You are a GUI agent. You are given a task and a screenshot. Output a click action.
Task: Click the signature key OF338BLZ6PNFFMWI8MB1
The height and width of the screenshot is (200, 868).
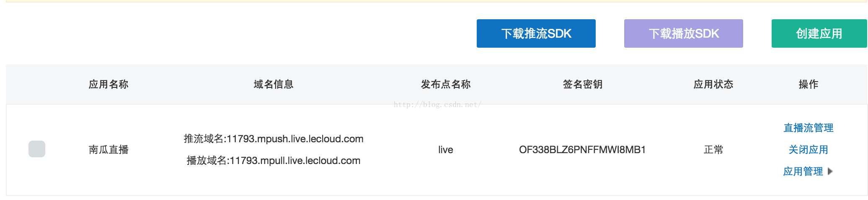[582, 149]
